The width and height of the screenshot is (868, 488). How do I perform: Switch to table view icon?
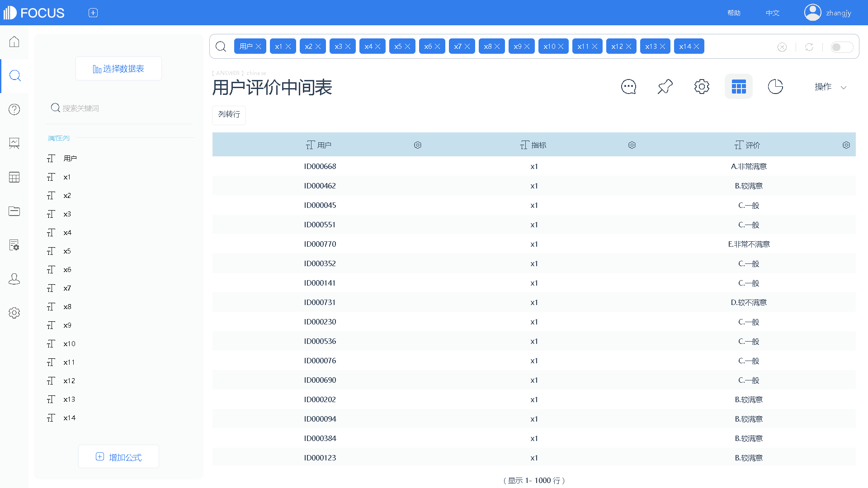pyautogui.click(x=738, y=87)
